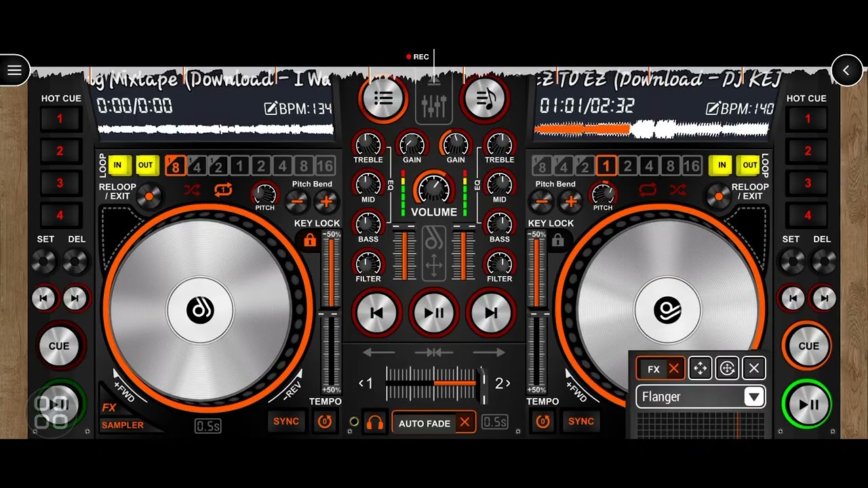The image size is (868, 488).
Task: Skip left deck to previous cue
Action: coord(44,298)
